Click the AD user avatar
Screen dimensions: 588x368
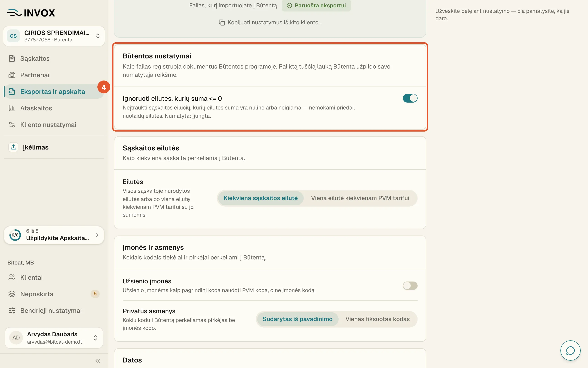(x=16, y=338)
